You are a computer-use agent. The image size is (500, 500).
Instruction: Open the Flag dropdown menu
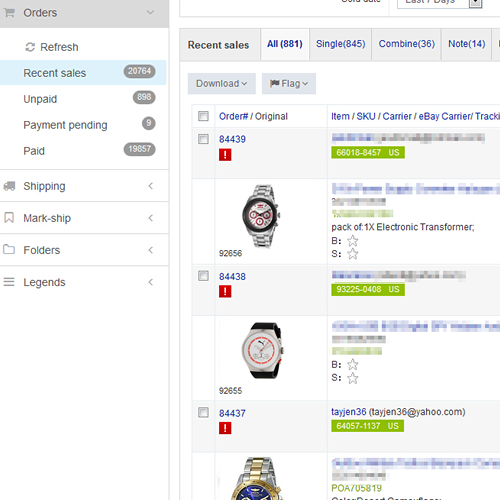click(x=289, y=83)
